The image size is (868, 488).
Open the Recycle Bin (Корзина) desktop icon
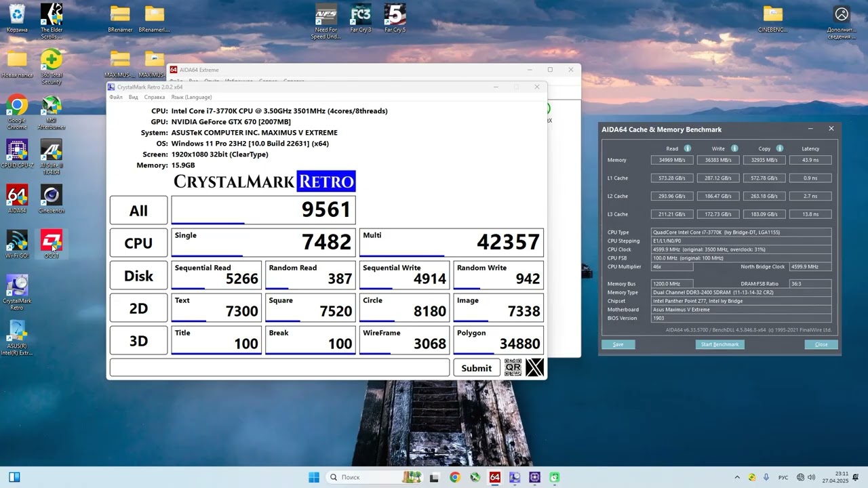tap(17, 18)
